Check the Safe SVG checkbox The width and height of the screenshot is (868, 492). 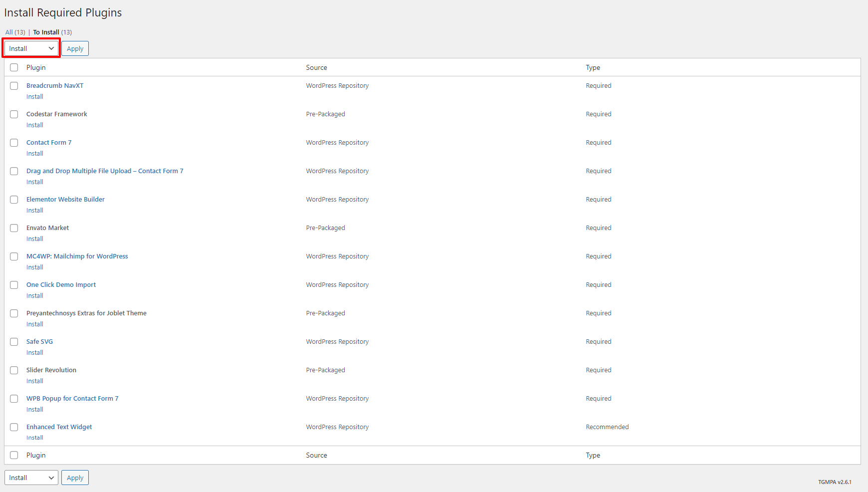14,342
